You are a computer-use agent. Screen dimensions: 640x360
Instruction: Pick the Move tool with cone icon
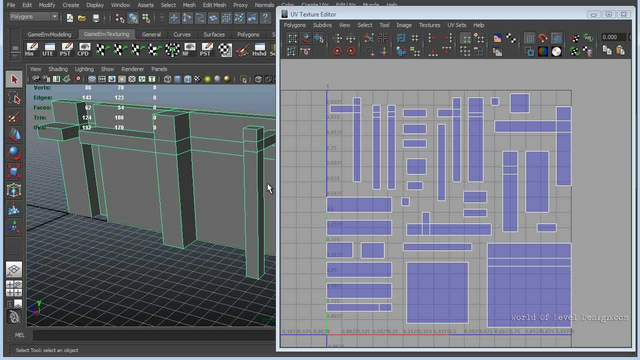click(x=14, y=135)
